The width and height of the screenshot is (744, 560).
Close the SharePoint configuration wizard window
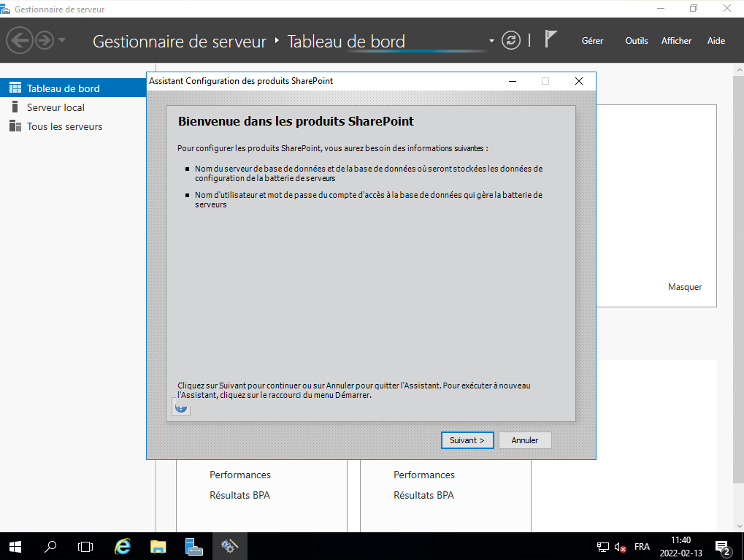coord(579,81)
